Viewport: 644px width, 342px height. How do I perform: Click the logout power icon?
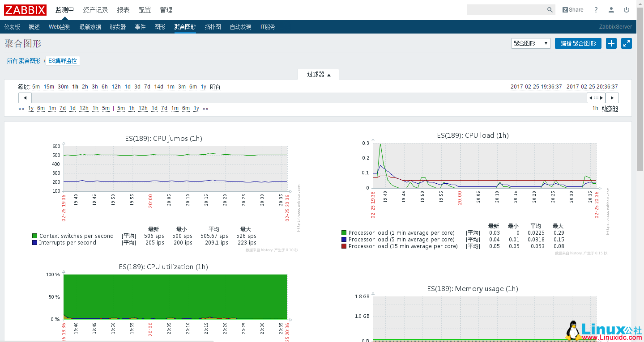626,9
